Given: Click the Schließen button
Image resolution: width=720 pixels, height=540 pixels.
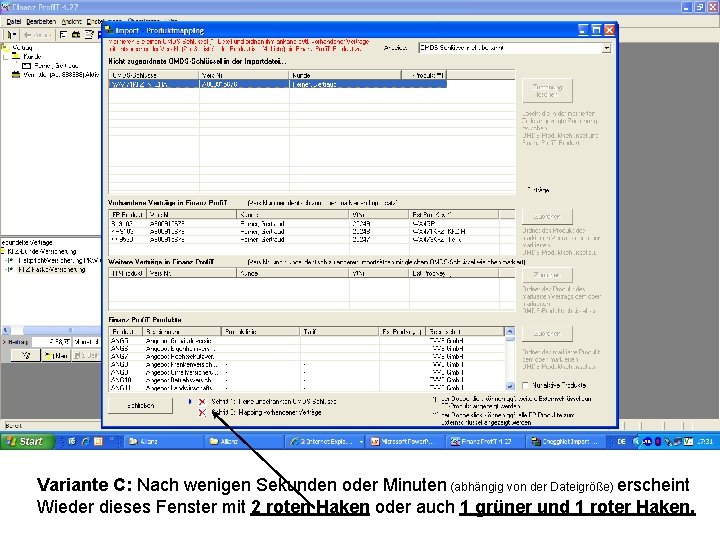Looking at the screenshot, I should [141, 405].
